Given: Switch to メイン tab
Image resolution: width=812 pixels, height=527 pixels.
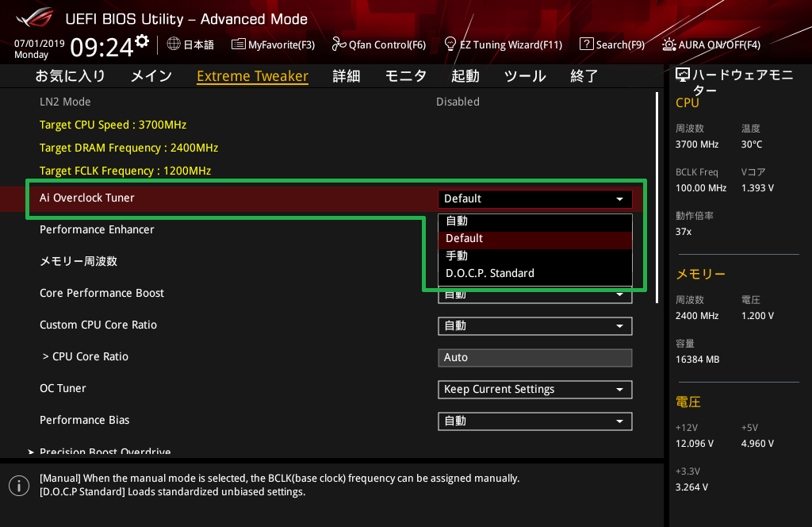Looking at the screenshot, I should pos(151,76).
